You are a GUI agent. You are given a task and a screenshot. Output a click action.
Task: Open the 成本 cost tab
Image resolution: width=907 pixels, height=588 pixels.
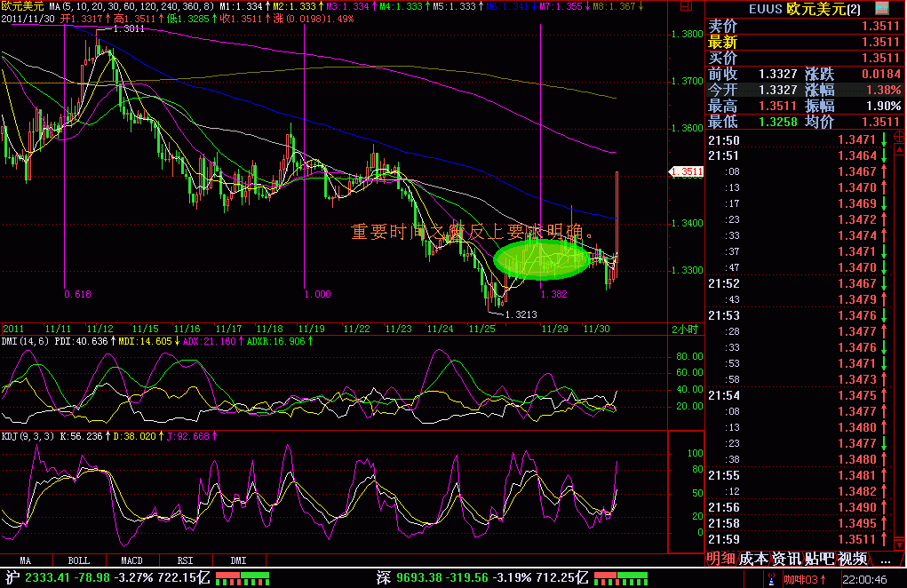click(x=753, y=559)
